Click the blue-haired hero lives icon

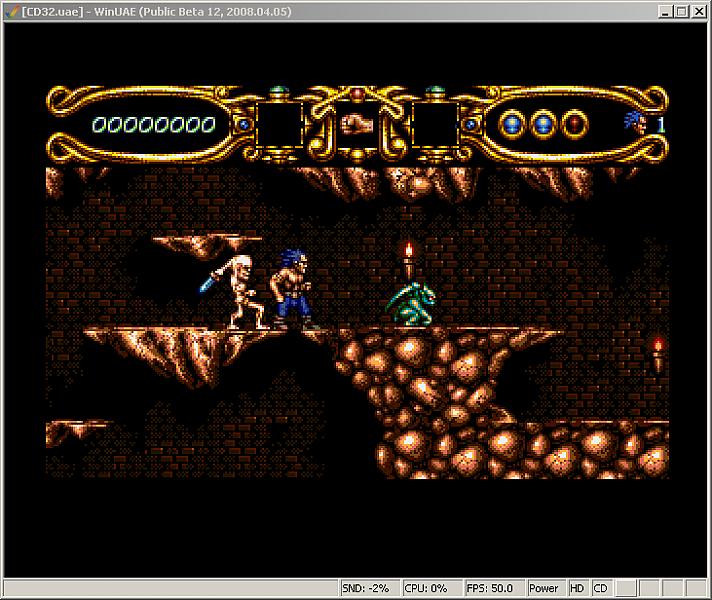point(635,123)
